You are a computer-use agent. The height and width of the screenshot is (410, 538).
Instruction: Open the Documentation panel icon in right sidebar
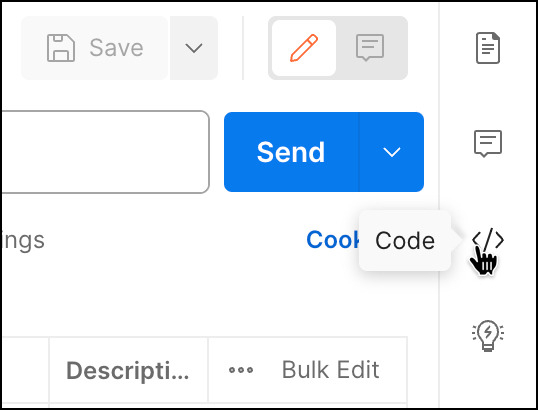tap(488, 48)
